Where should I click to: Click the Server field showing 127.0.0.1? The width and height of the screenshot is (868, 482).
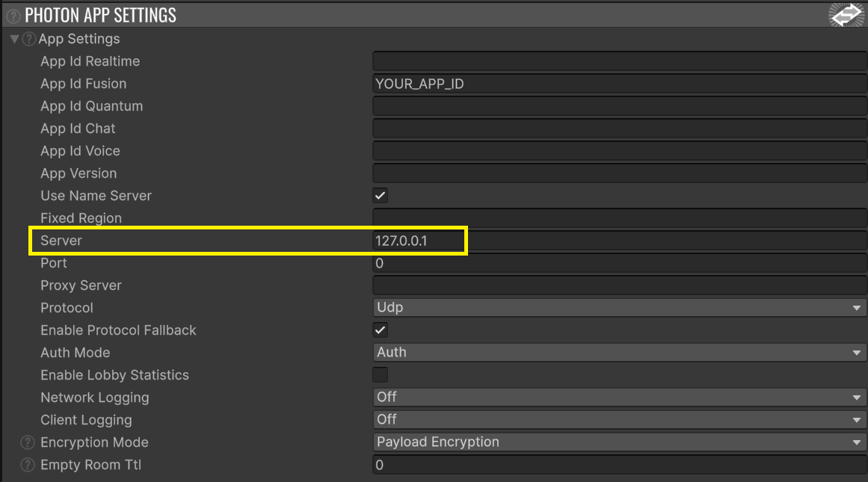pyautogui.click(x=620, y=241)
